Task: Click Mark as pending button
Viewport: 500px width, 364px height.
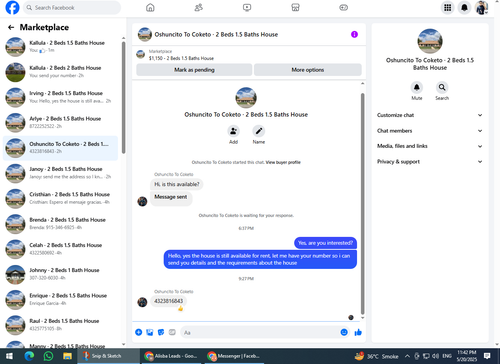Action: click(194, 70)
